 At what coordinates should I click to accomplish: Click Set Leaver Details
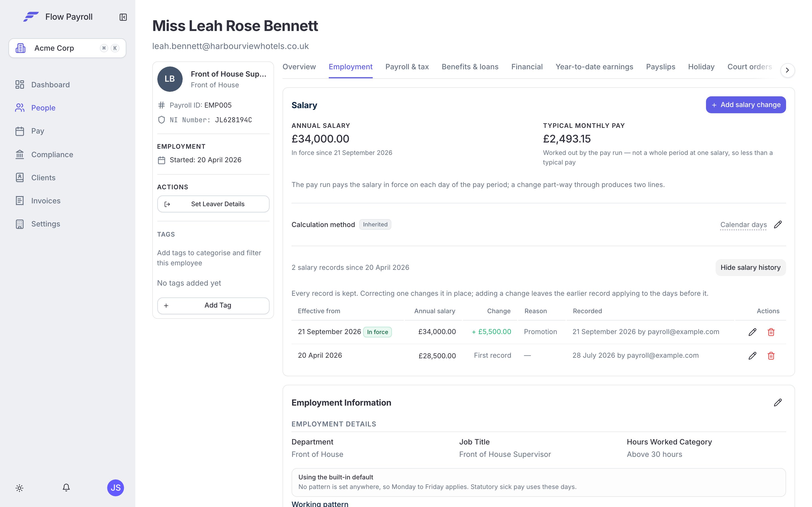(x=213, y=204)
